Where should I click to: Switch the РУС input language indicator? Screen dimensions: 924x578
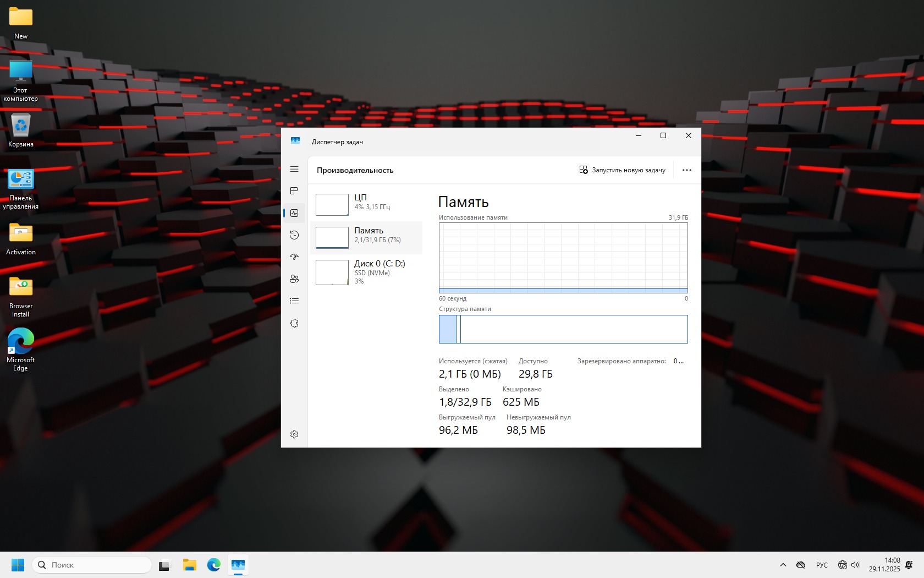click(x=822, y=565)
